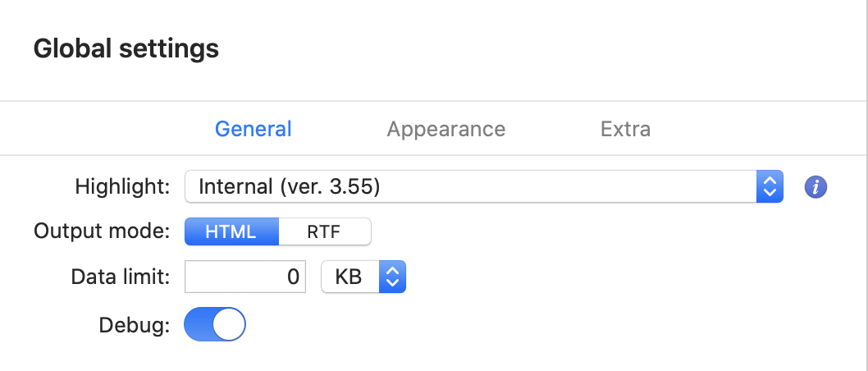Disable the Debug switch
The width and height of the screenshot is (868, 371).
[215, 325]
